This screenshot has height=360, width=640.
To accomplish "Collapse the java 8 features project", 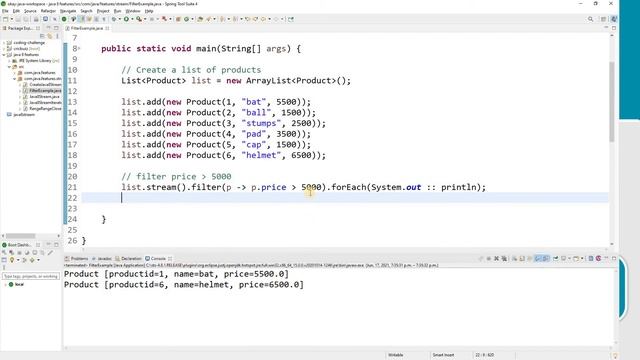I will coord(4,54).
